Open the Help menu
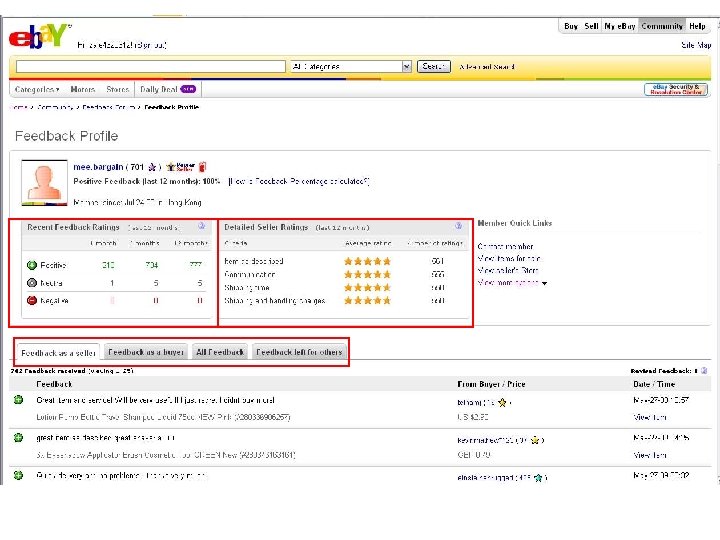The height and width of the screenshot is (540, 720). point(697,26)
